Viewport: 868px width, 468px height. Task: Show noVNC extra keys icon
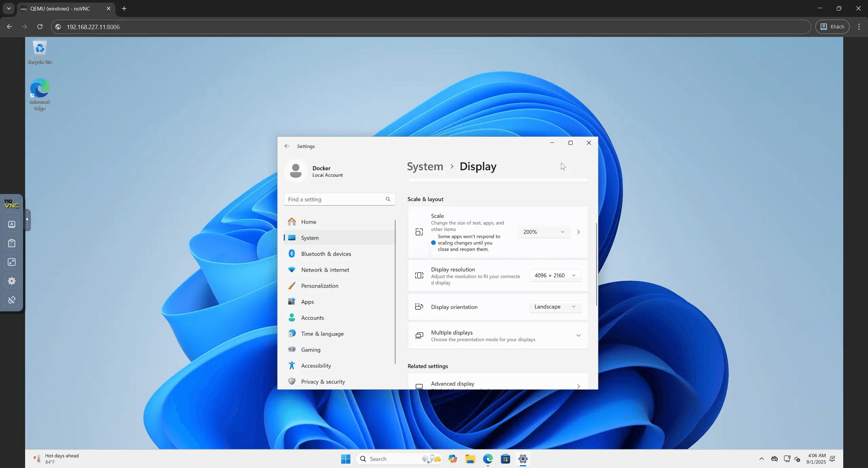click(x=12, y=224)
